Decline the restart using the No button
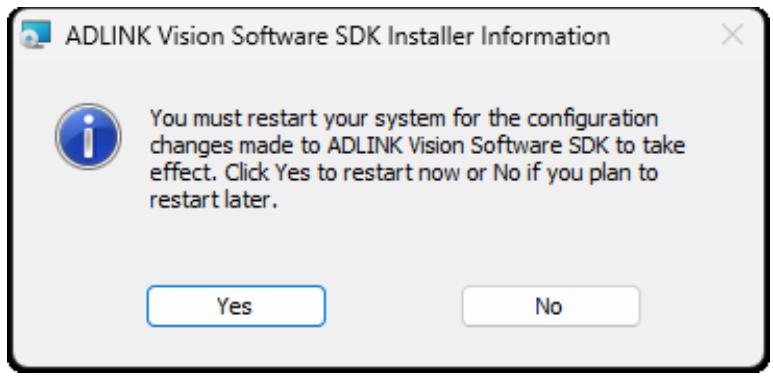Image resolution: width=773 pixels, height=376 pixels. (551, 306)
